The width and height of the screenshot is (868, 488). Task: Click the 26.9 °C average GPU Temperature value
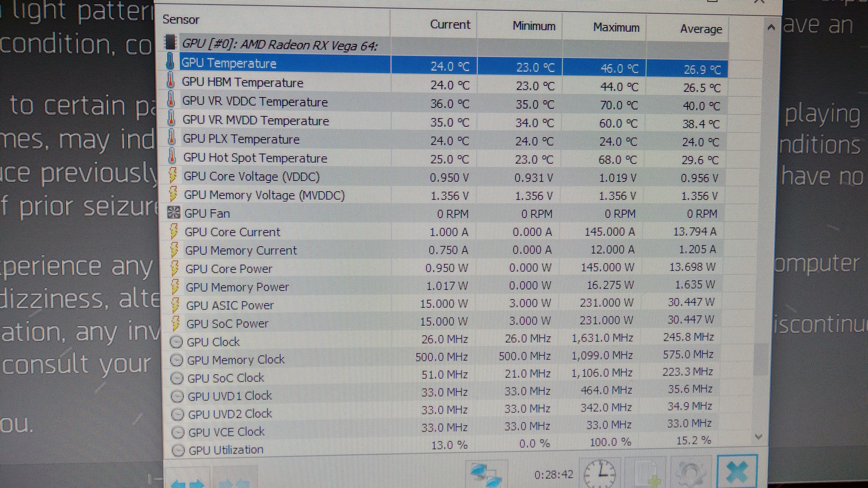click(702, 70)
